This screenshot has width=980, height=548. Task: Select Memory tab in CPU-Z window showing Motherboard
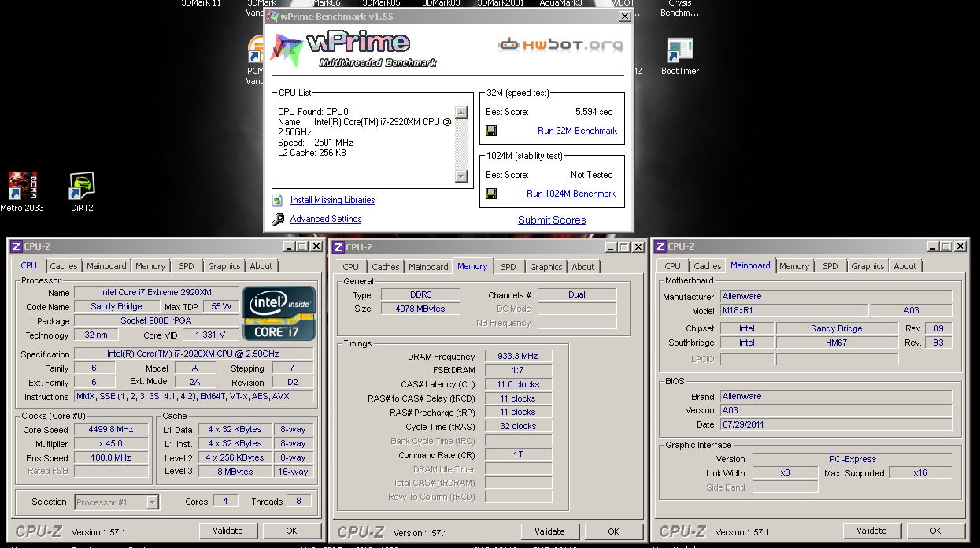[x=794, y=266]
